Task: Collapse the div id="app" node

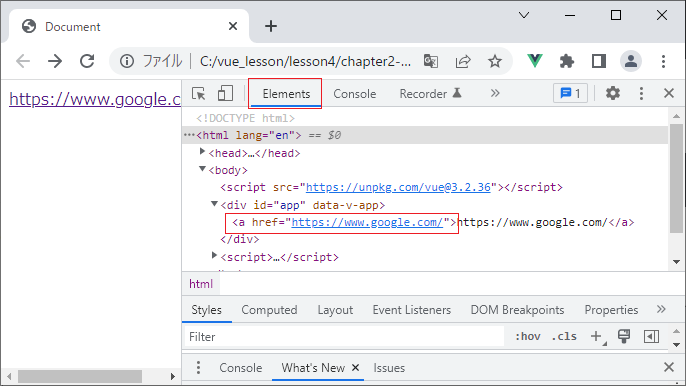Action: click(214, 204)
